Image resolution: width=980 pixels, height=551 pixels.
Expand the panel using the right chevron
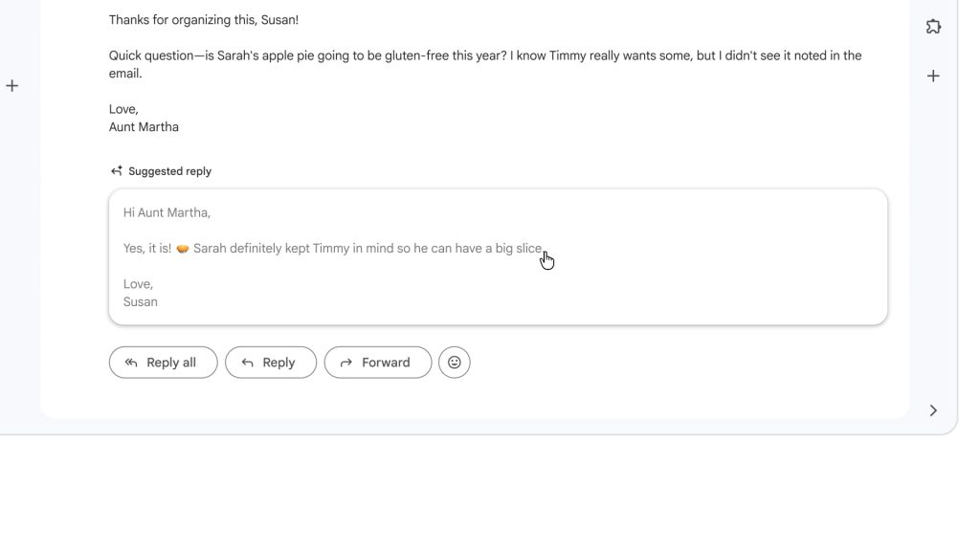[933, 409]
